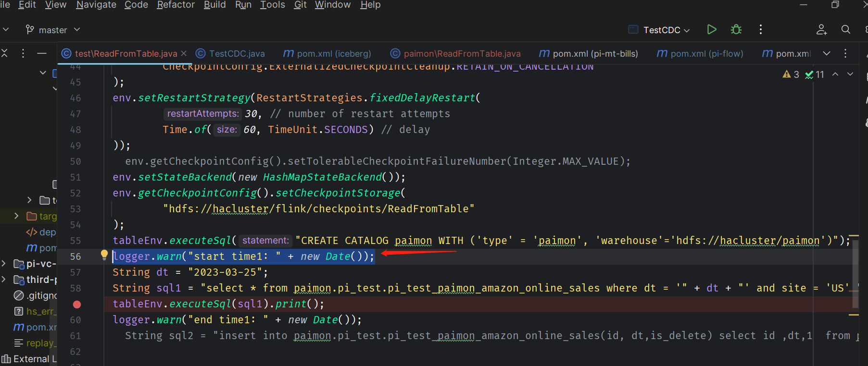The image size is (868, 366).
Task: Open the Run menu
Action: pyautogui.click(x=243, y=5)
